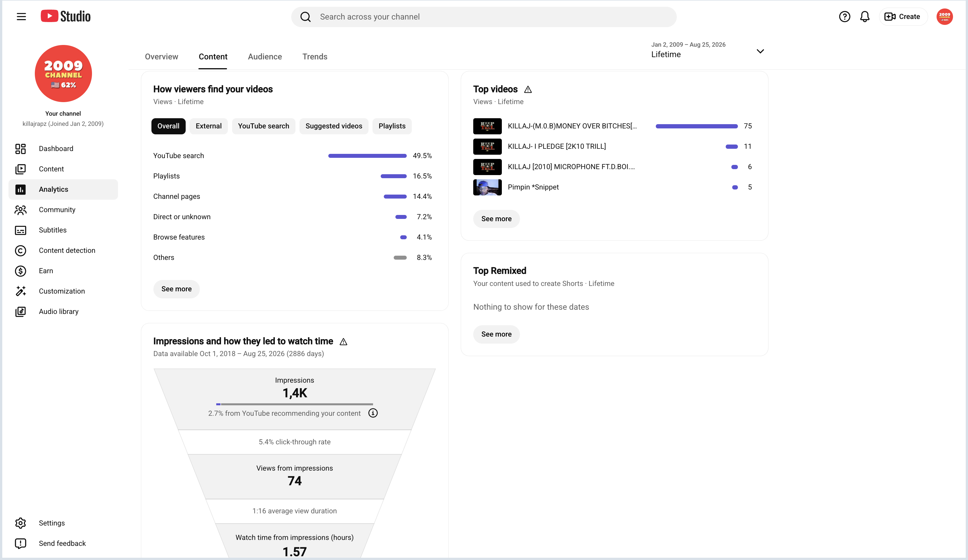Viewport: 968px width, 560px height.
Task: Click the Browse features row label
Action: (179, 237)
